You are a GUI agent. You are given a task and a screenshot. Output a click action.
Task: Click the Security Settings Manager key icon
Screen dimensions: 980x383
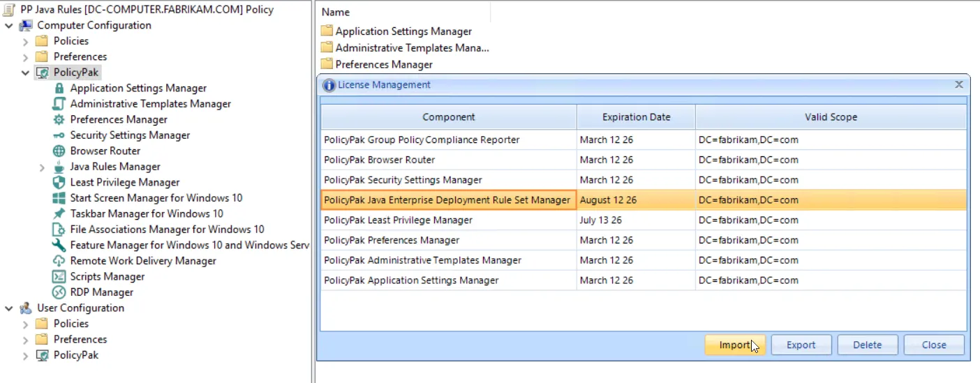pyautogui.click(x=59, y=135)
